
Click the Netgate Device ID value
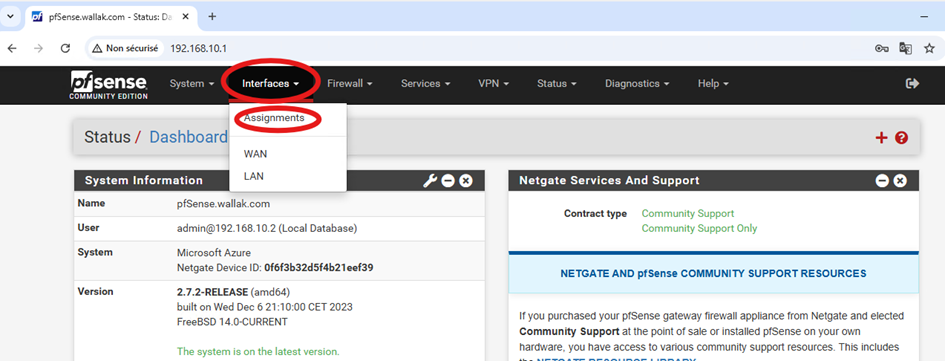(319, 267)
